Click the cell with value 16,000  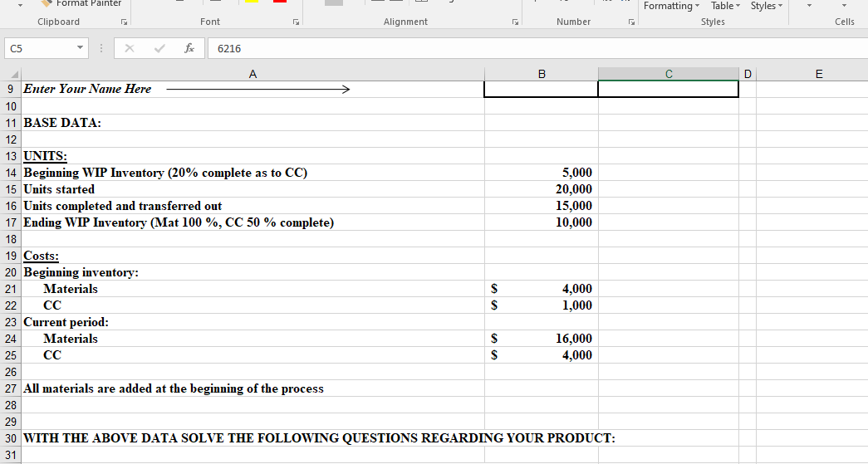[542, 339]
